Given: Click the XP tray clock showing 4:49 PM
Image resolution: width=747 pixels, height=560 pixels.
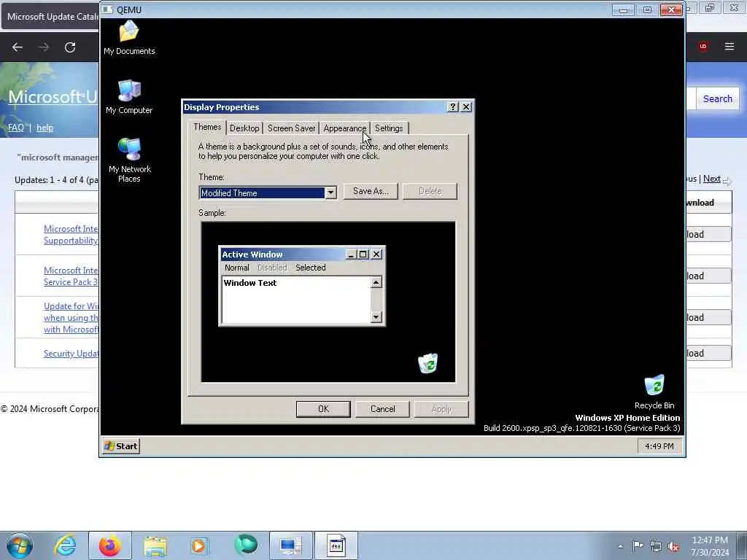Looking at the screenshot, I should click(x=659, y=446).
